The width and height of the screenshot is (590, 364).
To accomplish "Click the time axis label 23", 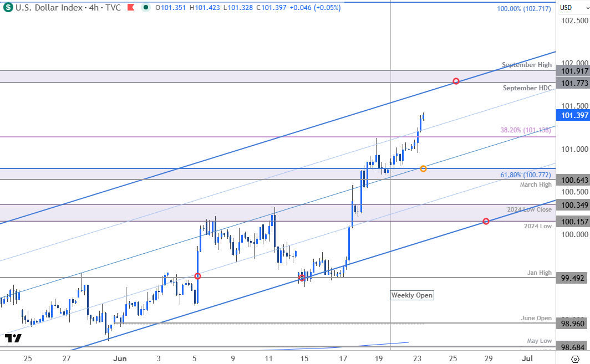I will pyautogui.click(x=417, y=358).
